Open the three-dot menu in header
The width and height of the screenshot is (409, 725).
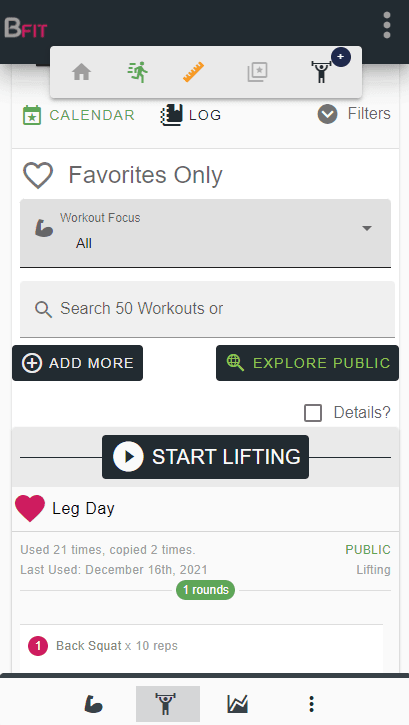tap(387, 25)
